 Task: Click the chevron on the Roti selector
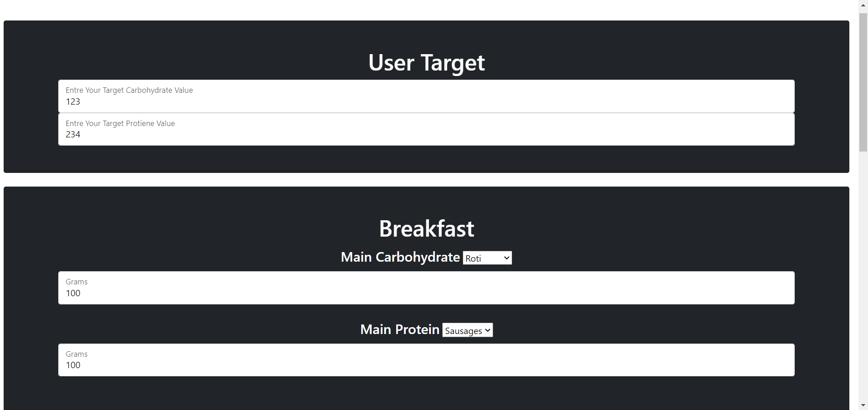click(506, 258)
